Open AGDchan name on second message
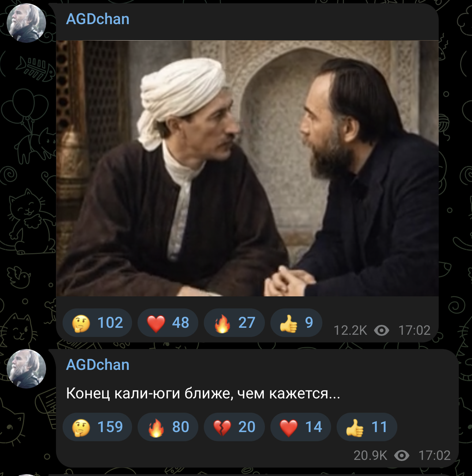The width and height of the screenshot is (472, 476). [98, 365]
